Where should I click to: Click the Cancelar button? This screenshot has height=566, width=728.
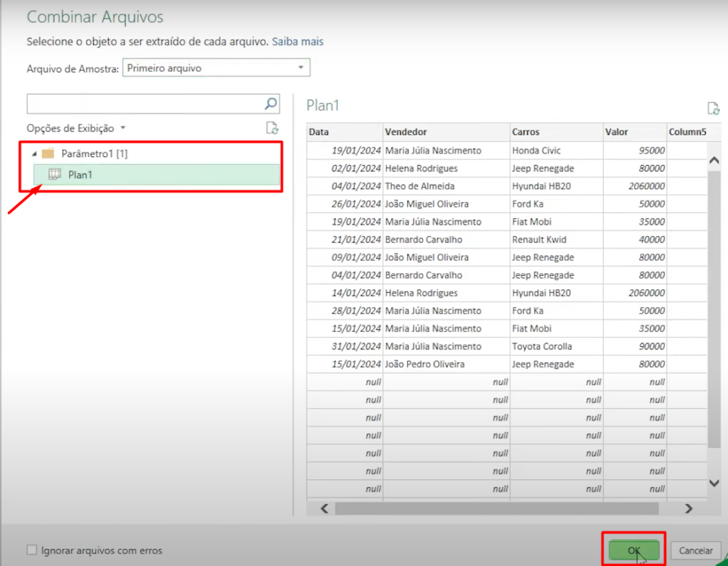pyautogui.click(x=695, y=550)
